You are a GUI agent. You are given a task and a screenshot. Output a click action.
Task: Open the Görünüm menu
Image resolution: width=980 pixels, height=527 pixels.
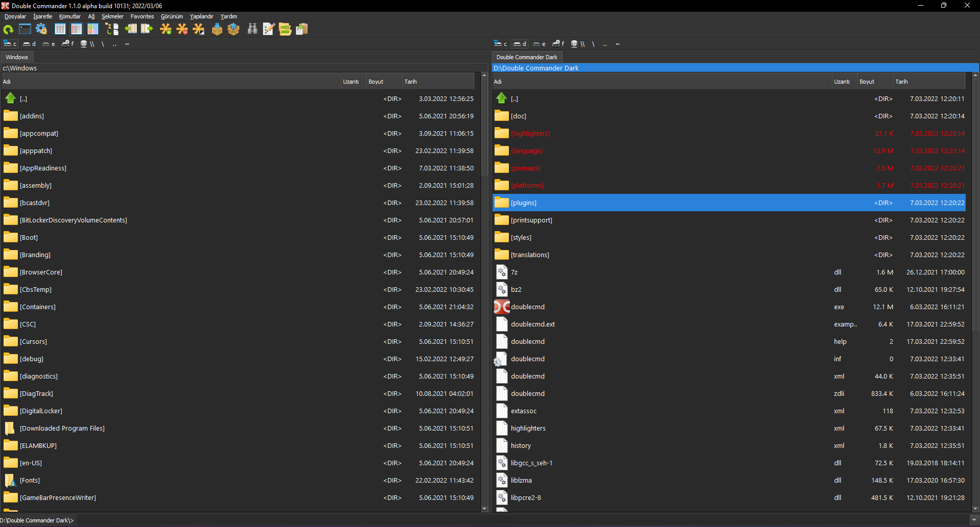click(x=172, y=16)
